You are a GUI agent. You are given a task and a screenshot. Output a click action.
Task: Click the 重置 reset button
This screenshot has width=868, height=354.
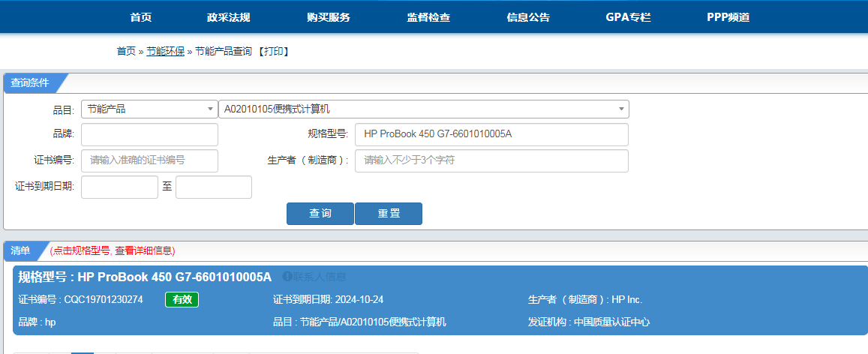389,214
